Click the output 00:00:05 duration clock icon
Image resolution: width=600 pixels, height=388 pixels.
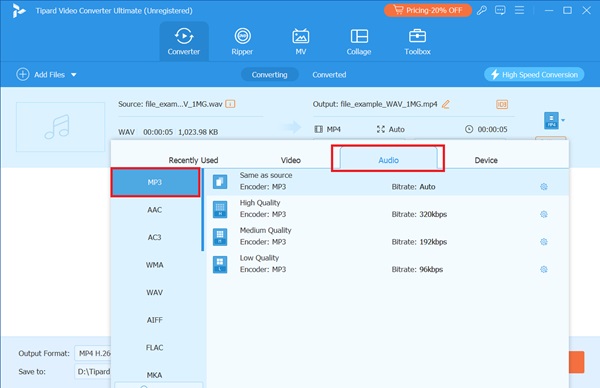tap(469, 129)
